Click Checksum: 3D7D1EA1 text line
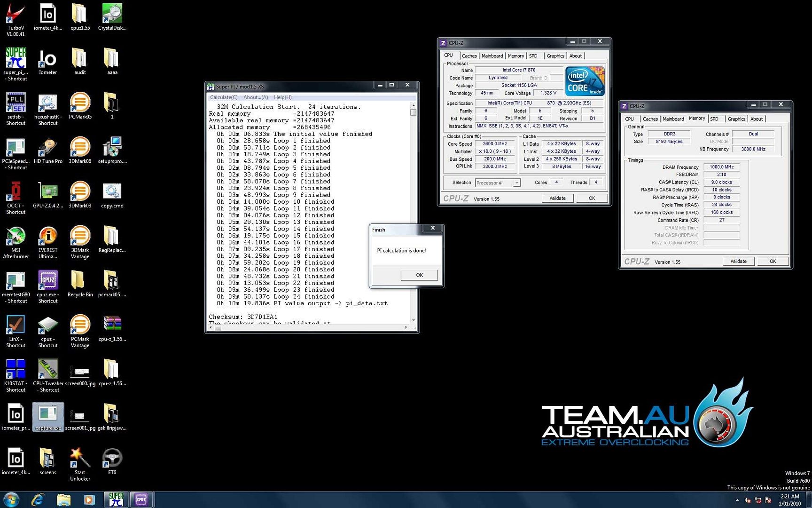Screen dimensions: 812x508 [x=243, y=317]
